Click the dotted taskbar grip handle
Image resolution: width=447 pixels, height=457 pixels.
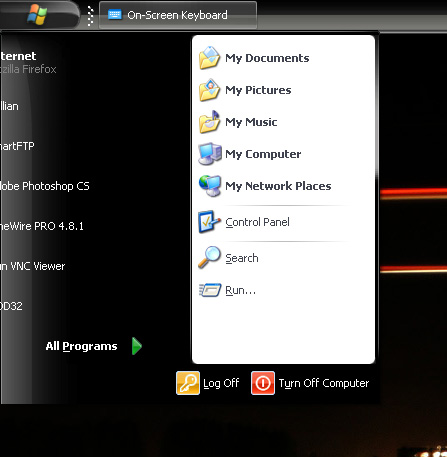tap(90, 15)
